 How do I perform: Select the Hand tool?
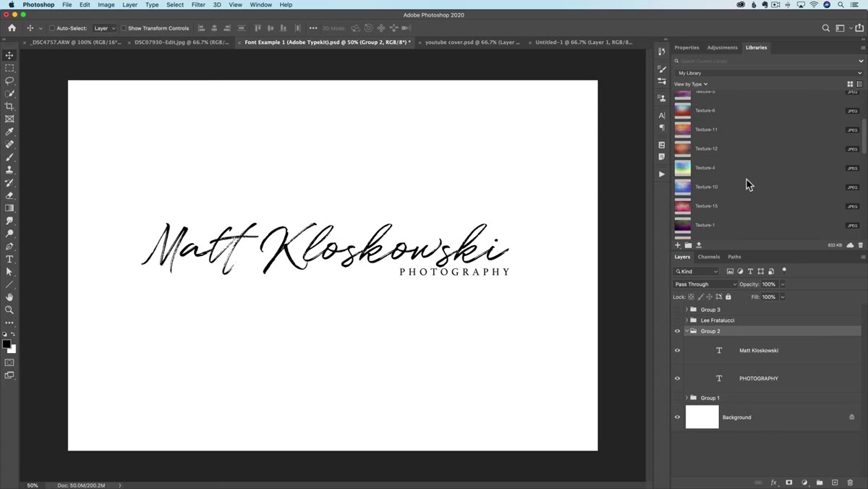click(x=9, y=297)
